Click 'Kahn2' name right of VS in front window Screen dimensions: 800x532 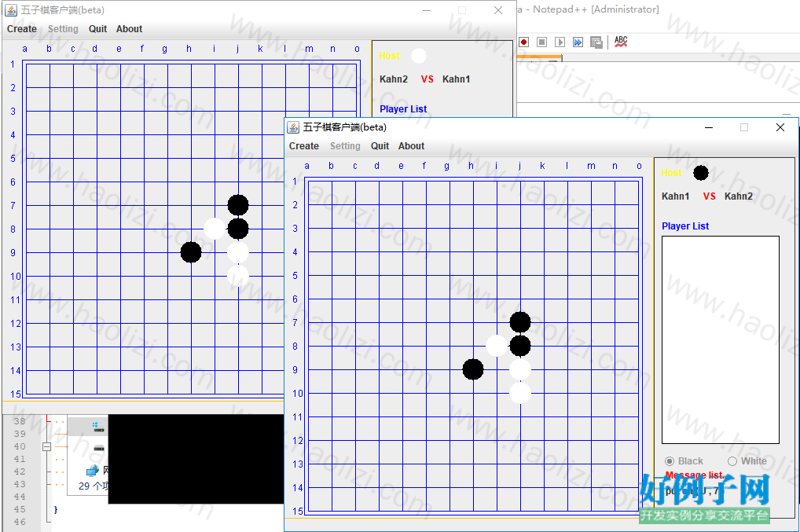pos(739,196)
